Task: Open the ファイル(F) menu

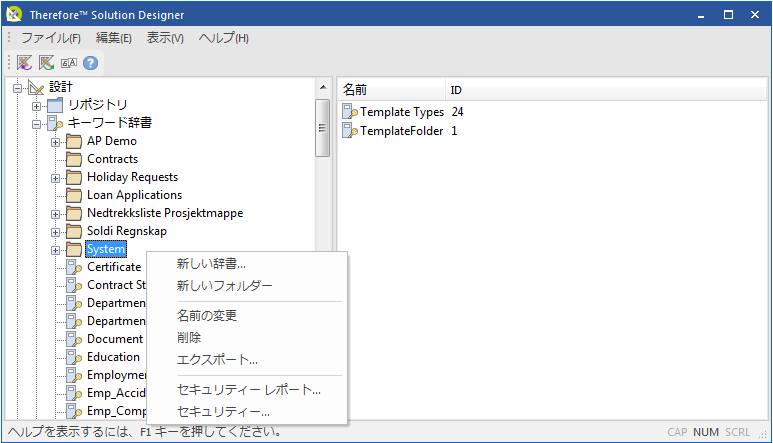Action: tap(51, 38)
